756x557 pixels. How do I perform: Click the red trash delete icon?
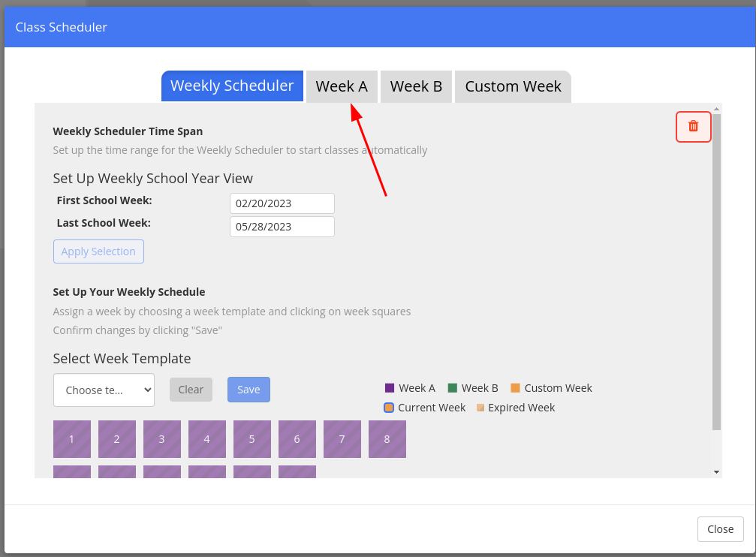694,126
